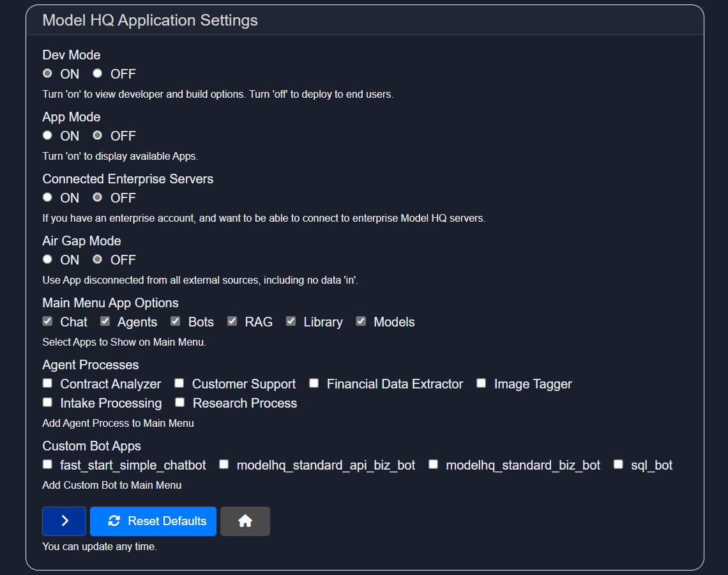
Task: Uncheck the Agents checkbox
Action: point(105,321)
